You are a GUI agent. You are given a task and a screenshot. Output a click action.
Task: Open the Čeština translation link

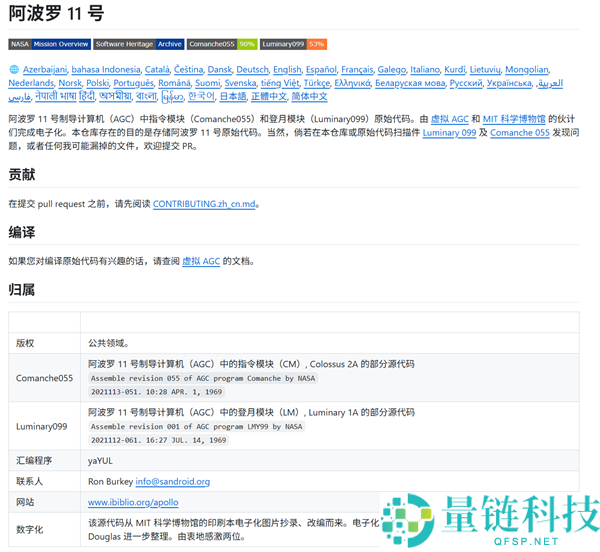click(x=188, y=70)
